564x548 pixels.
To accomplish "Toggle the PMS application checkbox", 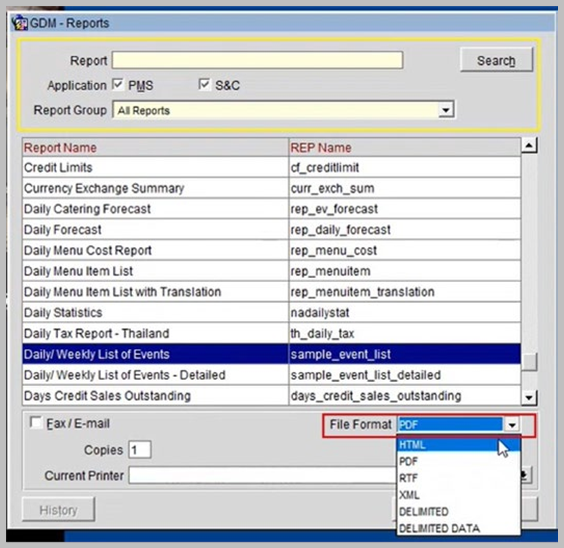I will (118, 84).
